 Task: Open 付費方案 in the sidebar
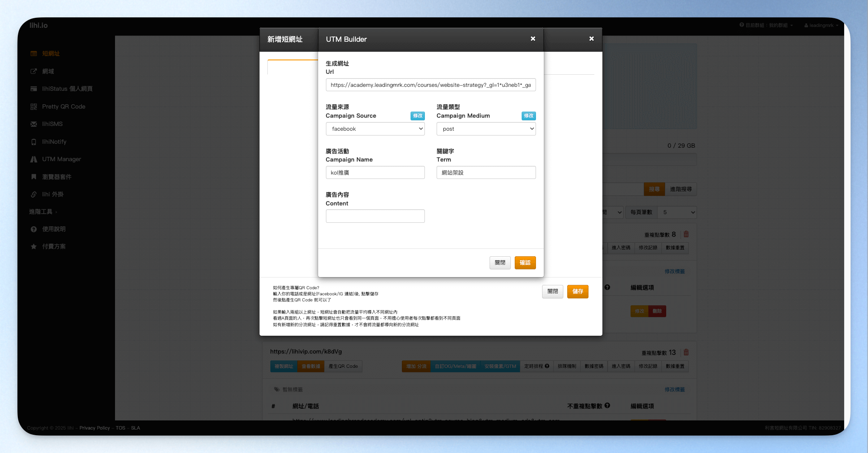(53, 246)
